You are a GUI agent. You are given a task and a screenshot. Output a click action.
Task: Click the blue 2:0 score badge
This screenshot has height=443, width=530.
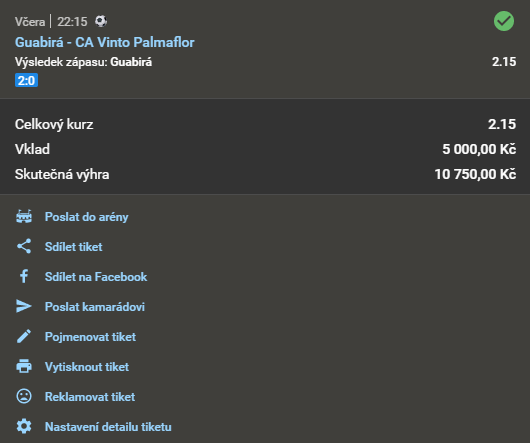(26, 80)
